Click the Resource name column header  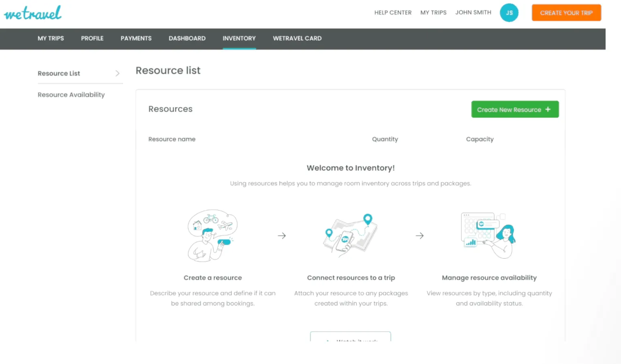[172, 139]
